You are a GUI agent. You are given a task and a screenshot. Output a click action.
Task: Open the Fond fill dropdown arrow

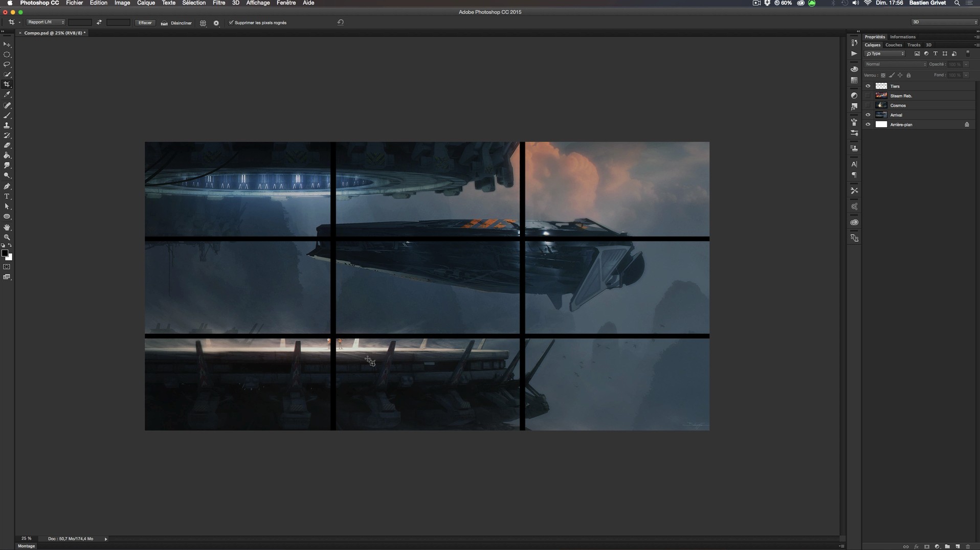pos(966,75)
